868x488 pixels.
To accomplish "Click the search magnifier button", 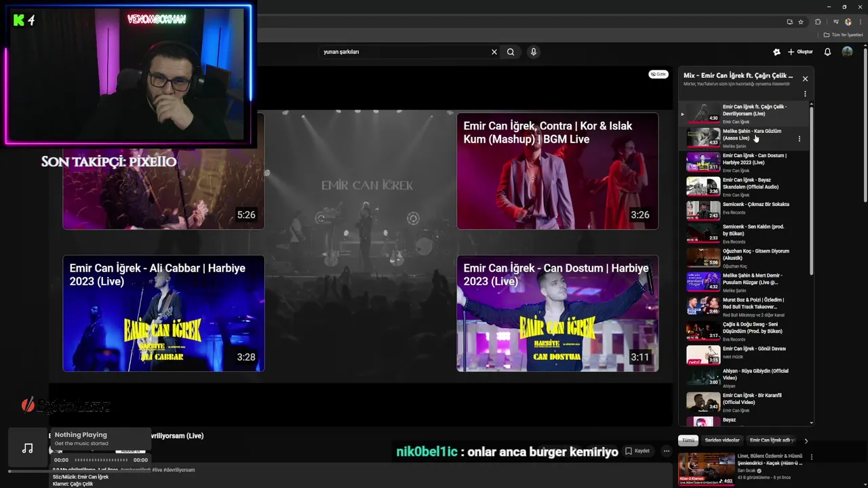I will click(x=511, y=52).
